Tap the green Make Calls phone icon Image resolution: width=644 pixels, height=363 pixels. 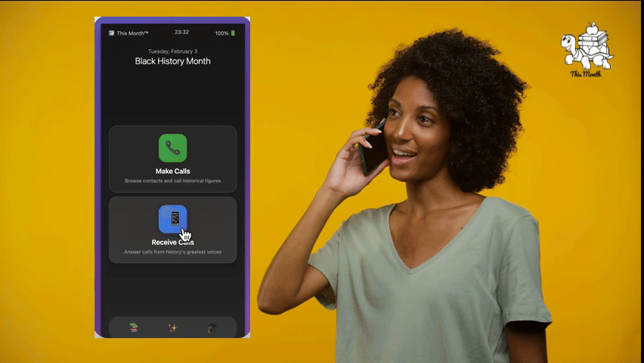point(172,148)
